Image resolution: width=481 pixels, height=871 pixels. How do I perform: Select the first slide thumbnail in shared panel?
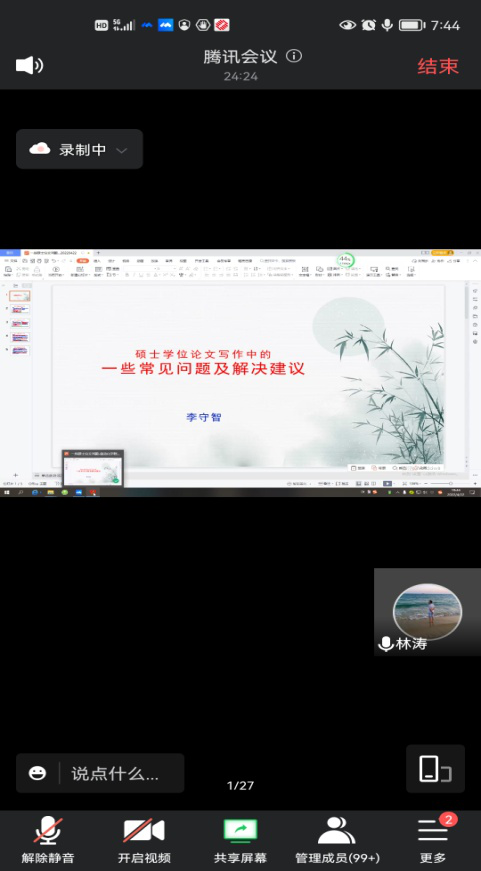tap(19, 296)
